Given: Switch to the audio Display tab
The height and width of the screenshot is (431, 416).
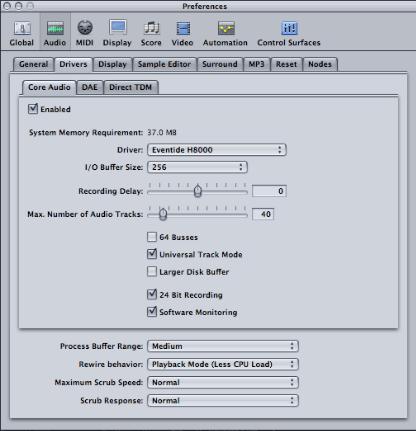Looking at the screenshot, I should pos(113,64).
